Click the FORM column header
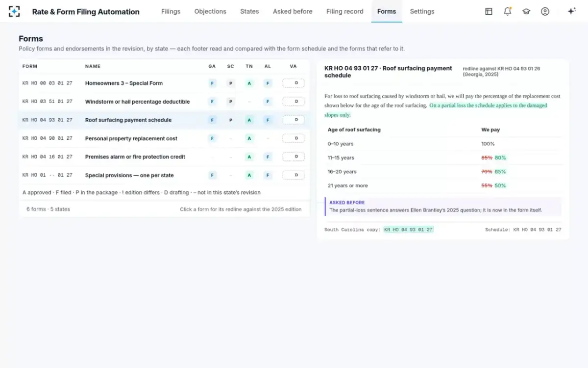 [x=30, y=66]
